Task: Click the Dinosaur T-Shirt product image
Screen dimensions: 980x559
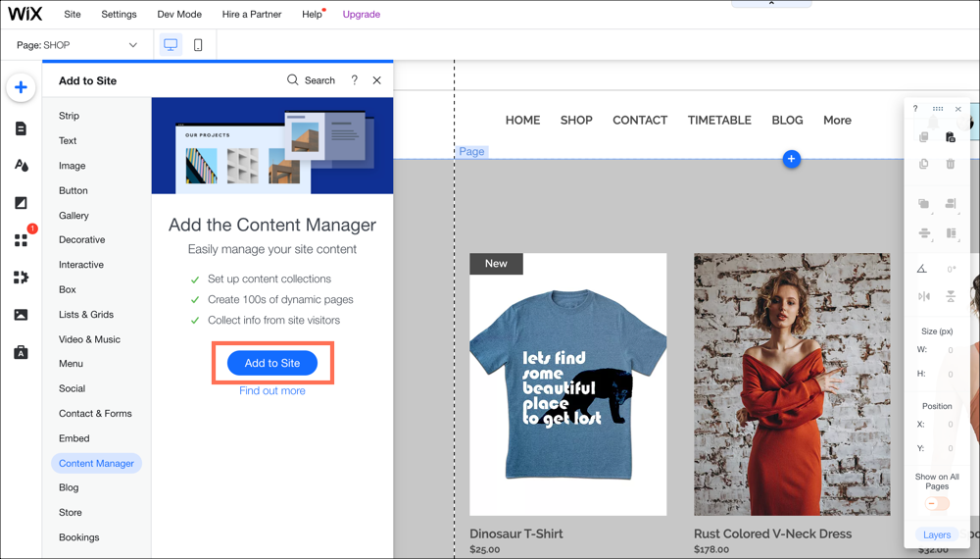Action: (x=568, y=384)
